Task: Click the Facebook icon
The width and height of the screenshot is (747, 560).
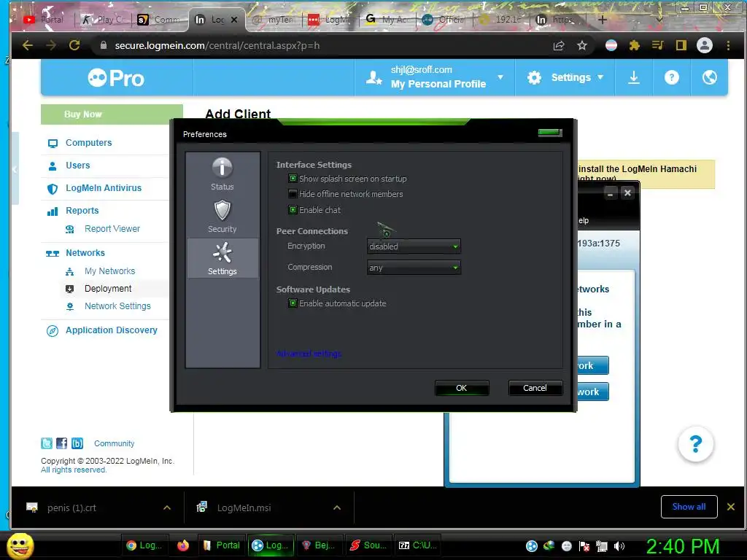Action: coord(62,443)
